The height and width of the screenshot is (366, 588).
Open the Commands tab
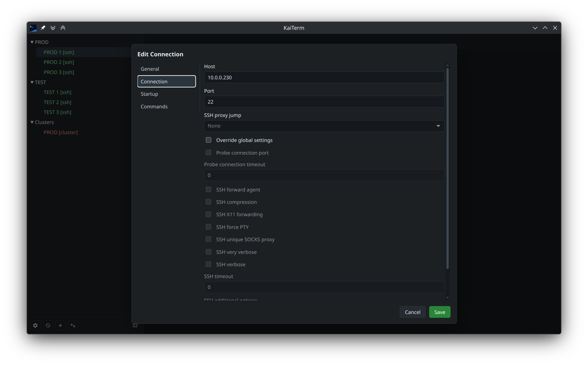click(x=167, y=106)
